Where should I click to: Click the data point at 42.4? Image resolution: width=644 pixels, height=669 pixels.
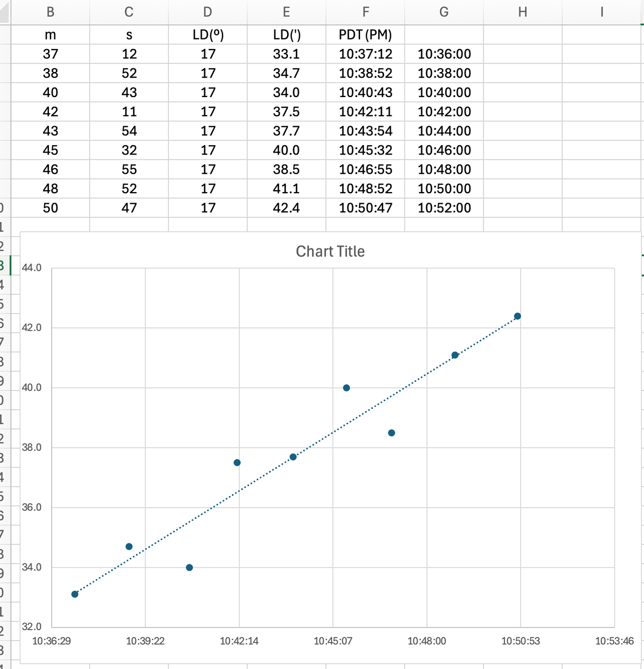[x=517, y=316]
